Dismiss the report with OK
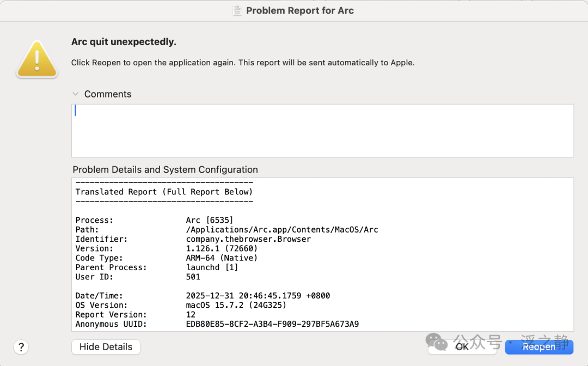Viewport: 588px width, 366px height. [x=462, y=347]
